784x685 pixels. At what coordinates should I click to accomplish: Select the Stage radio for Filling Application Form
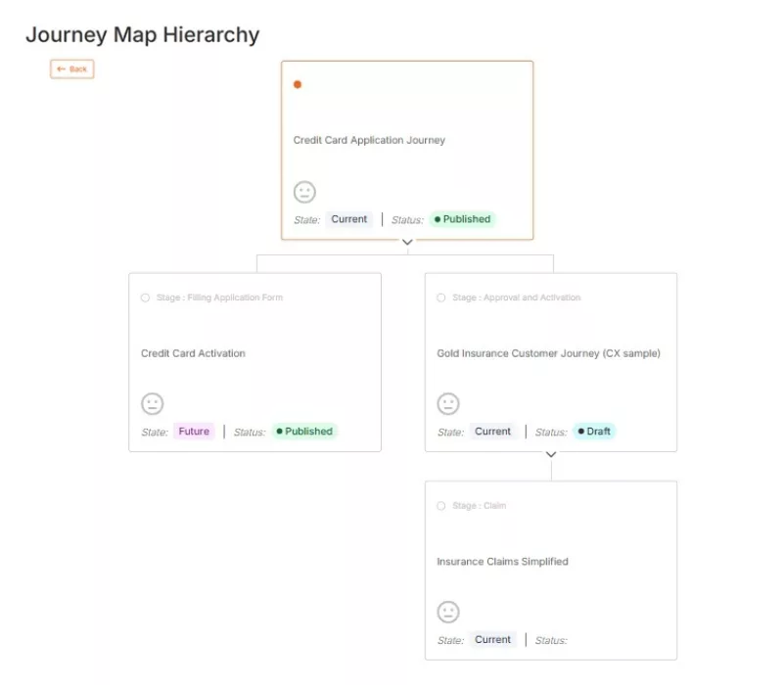144,297
